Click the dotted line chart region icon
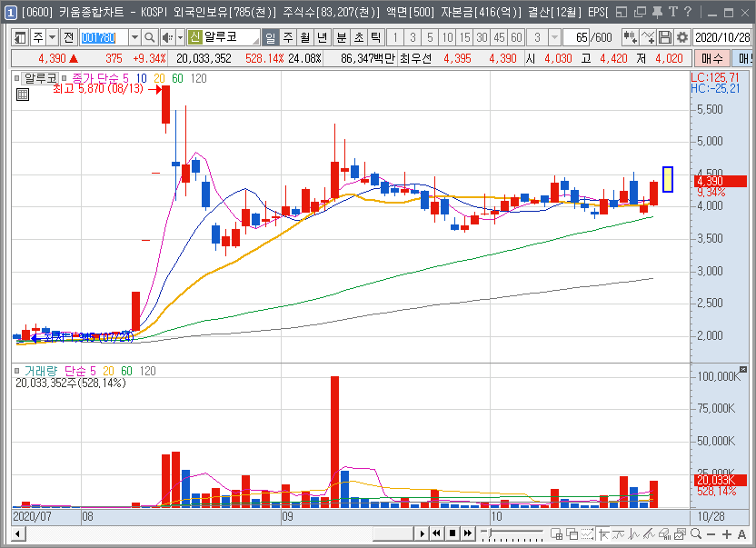 (x=588, y=534)
